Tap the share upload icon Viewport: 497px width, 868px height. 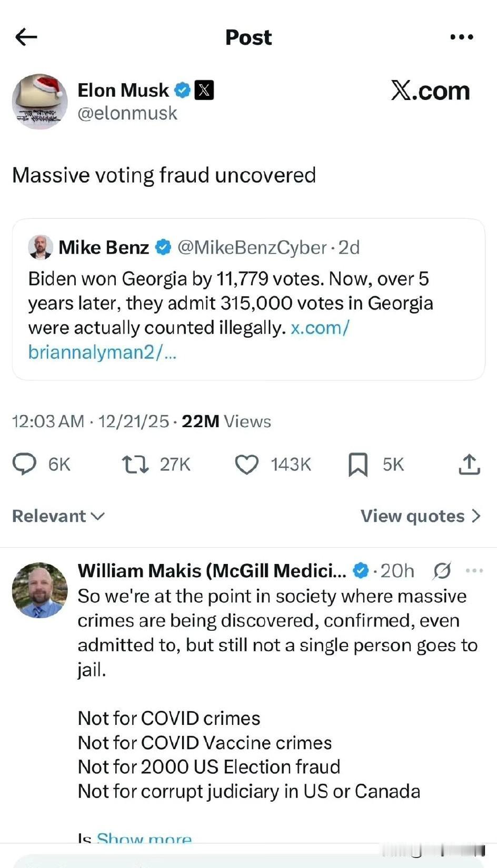click(x=469, y=465)
